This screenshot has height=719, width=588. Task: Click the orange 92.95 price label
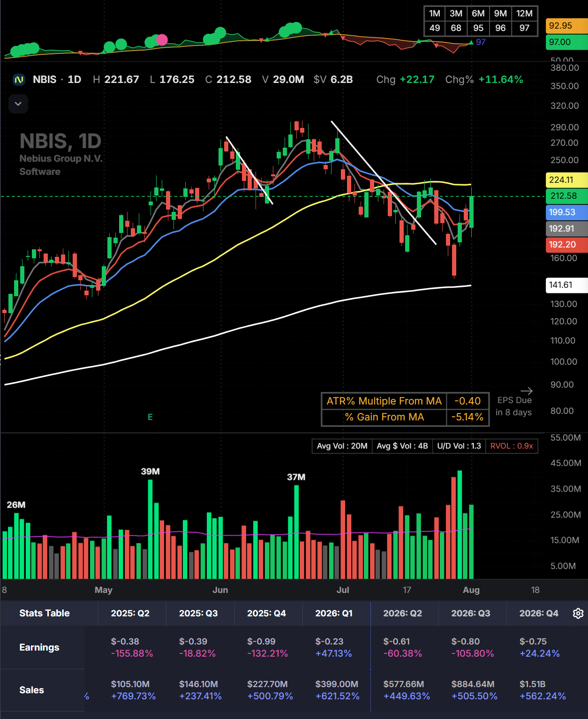click(x=566, y=26)
